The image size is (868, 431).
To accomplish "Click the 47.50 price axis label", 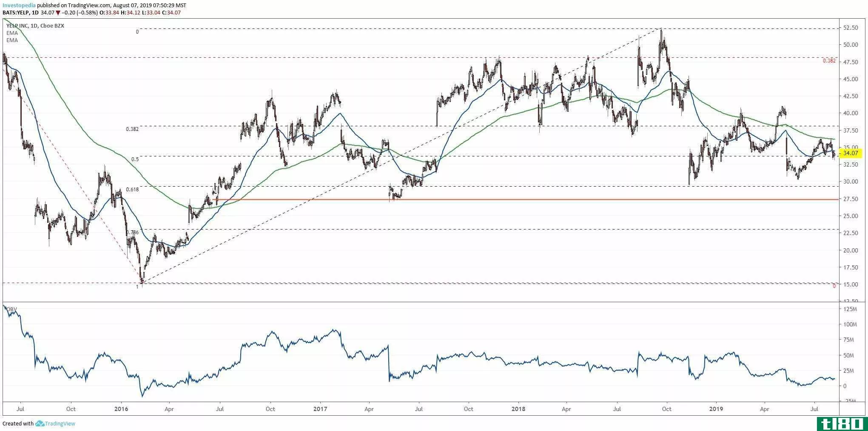I will (x=850, y=62).
